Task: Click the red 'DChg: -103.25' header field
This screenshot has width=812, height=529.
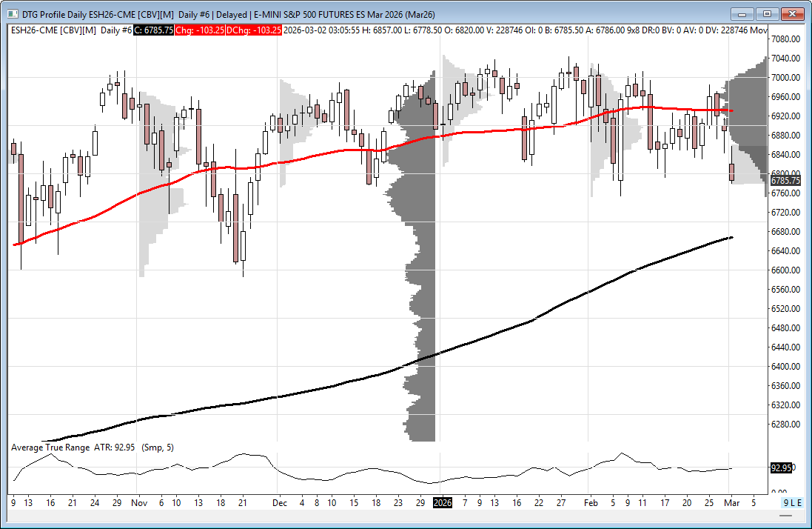Action: point(255,30)
